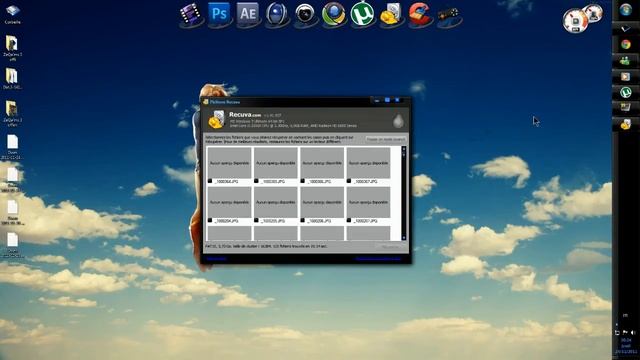Switch to uTorrent in the taskbar
The image size is (640, 360).
click(x=626, y=92)
